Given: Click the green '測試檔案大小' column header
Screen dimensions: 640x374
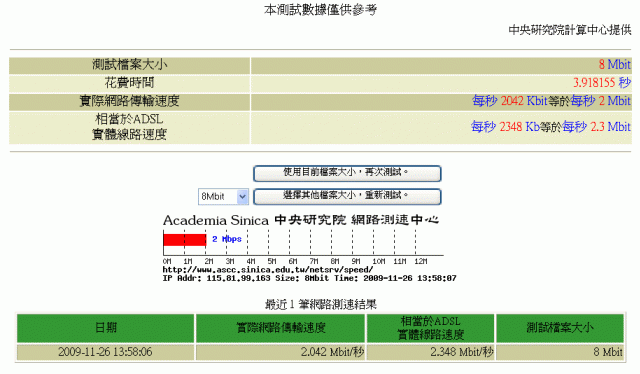Looking at the screenshot, I should (x=560, y=327).
